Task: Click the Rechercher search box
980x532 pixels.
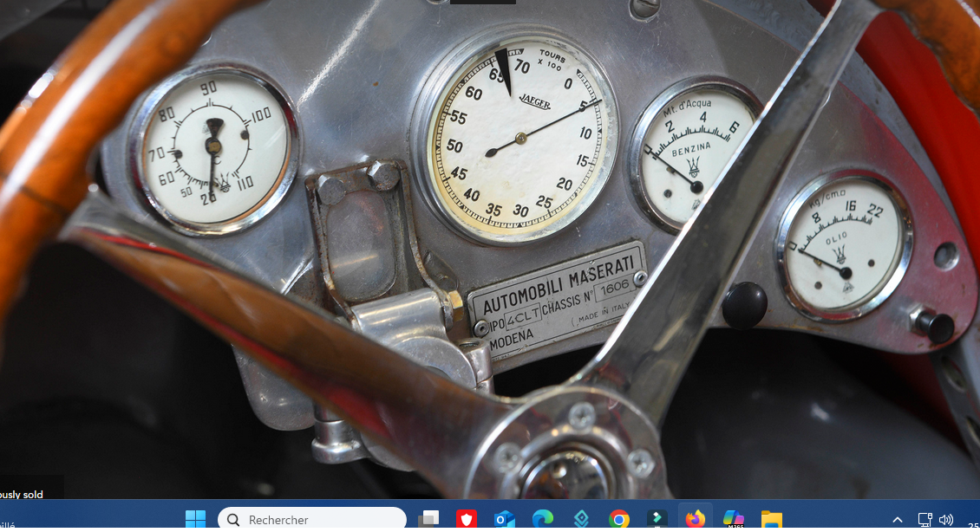Action: (312, 519)
